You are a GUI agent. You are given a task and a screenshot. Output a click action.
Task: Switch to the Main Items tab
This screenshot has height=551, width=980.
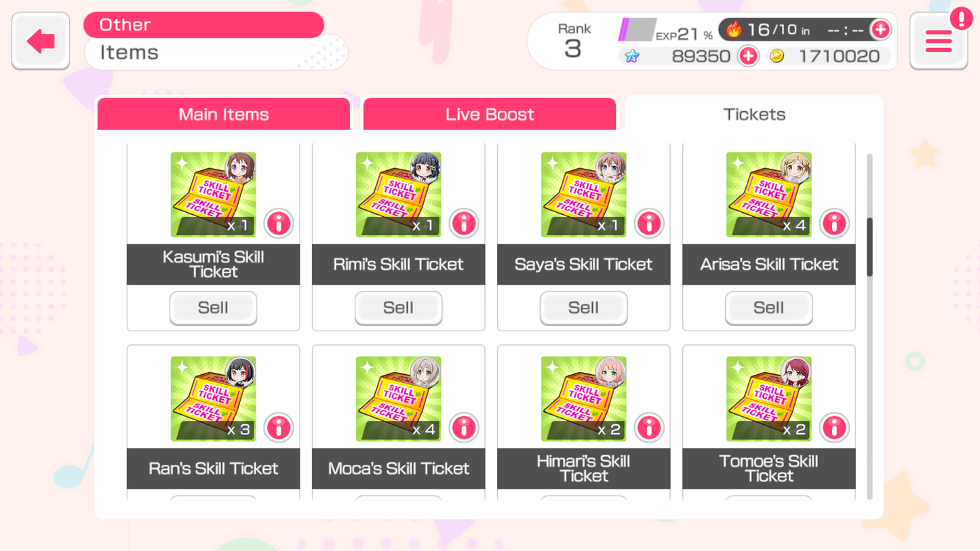tap(223, 113)
